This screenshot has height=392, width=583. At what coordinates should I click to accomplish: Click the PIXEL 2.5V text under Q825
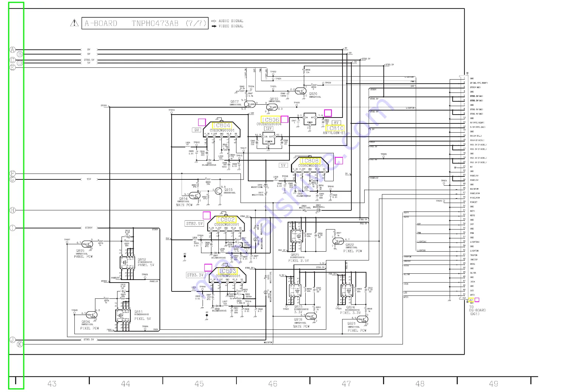(x=299, y=261)
